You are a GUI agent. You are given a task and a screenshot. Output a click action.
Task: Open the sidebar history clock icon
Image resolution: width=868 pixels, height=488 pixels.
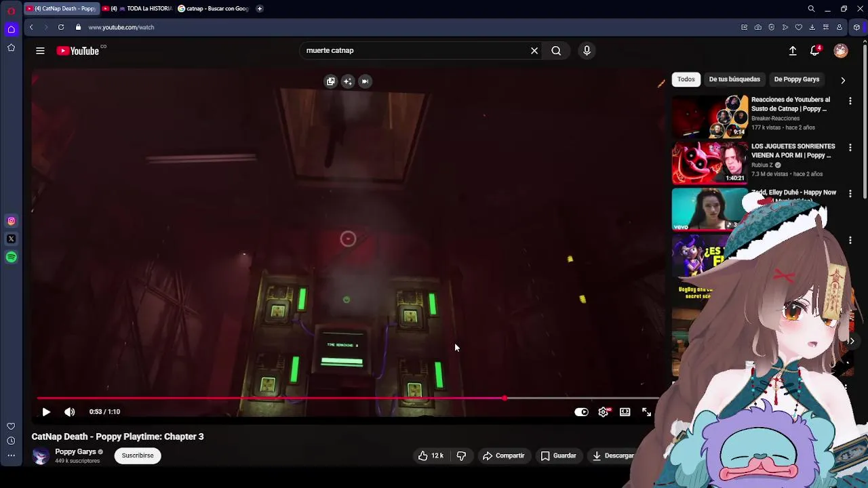pos(11,441)
